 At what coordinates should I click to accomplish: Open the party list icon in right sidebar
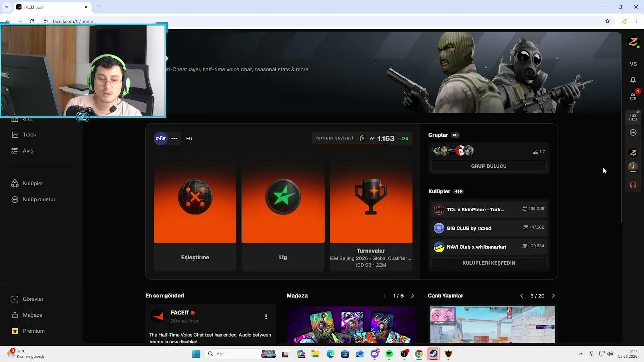click(x=633, y=117)
